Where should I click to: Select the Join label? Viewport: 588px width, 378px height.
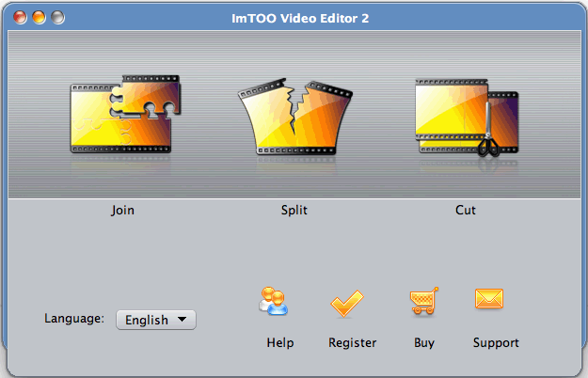pyautogui.click(x=122, y=211)
